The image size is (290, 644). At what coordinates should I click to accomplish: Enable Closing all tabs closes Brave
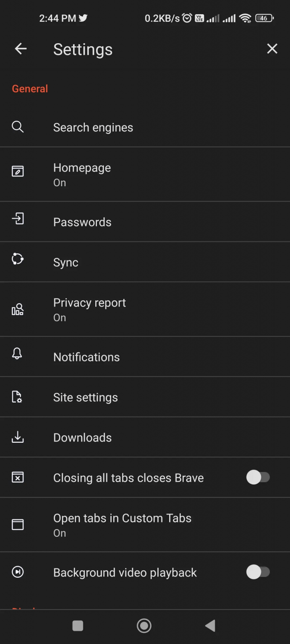point(259,477)
